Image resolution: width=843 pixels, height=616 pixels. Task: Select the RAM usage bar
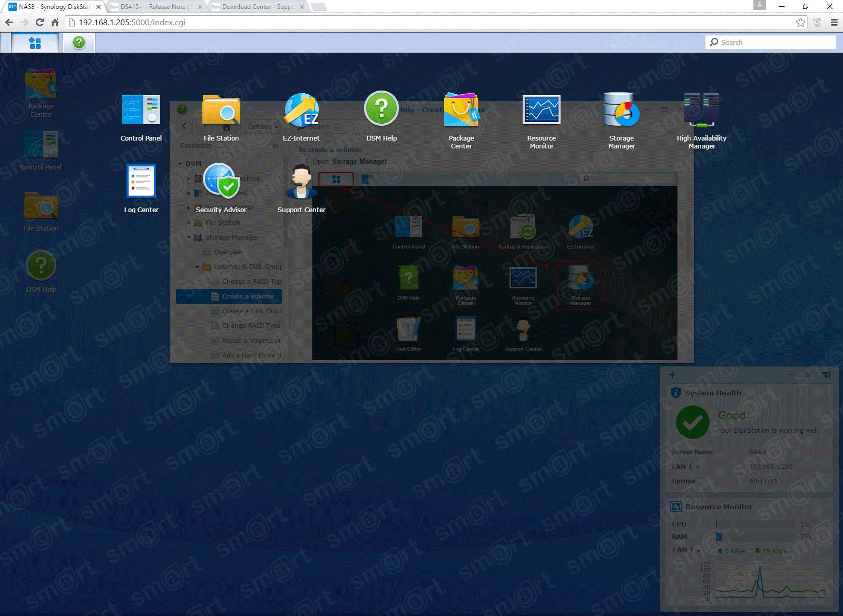click(x=756, y=537)
